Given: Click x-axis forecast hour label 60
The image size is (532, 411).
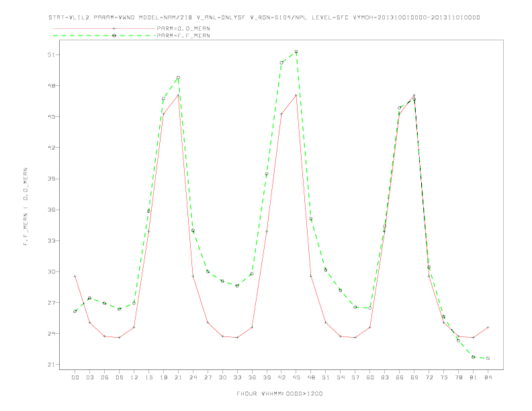Looking at the screenshot, I should [370, 377].
